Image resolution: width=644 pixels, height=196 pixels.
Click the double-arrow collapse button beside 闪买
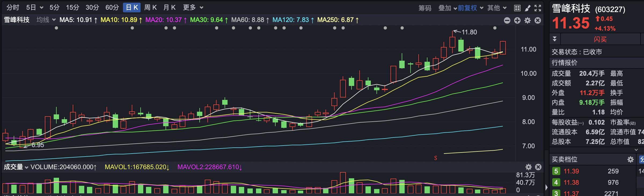pos(555,39)
